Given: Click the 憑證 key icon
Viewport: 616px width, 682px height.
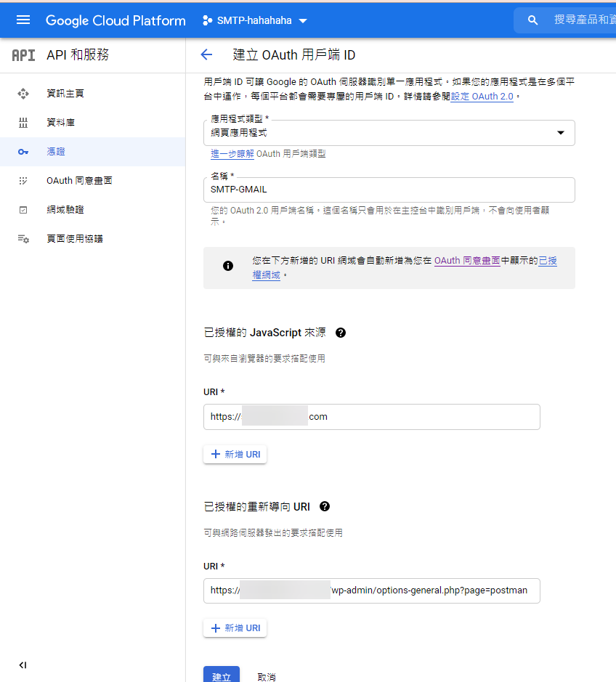Looking at the screenshot, I should click(23, 152).
